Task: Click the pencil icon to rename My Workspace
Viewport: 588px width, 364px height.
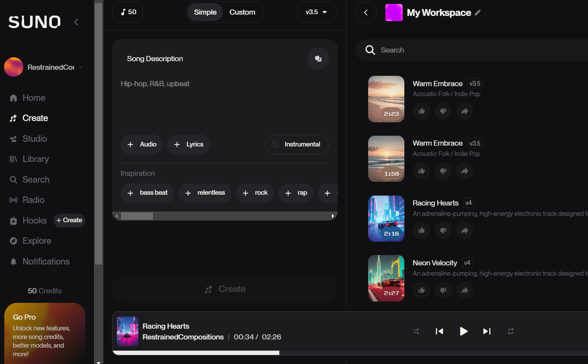Action: (x=478, y=13)
